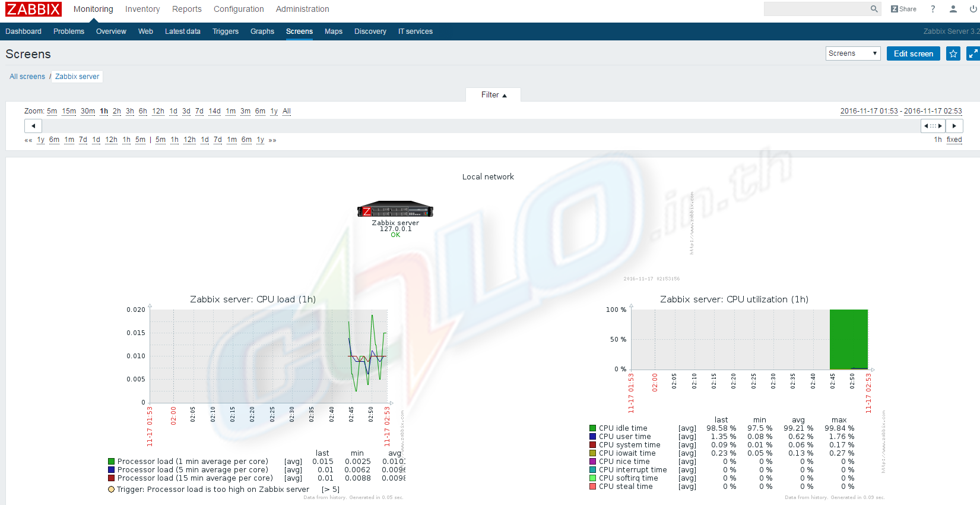This screenshot has width=980, height=505.
Task: Click the CPU user time blue swatch
Action: point(592,437)
